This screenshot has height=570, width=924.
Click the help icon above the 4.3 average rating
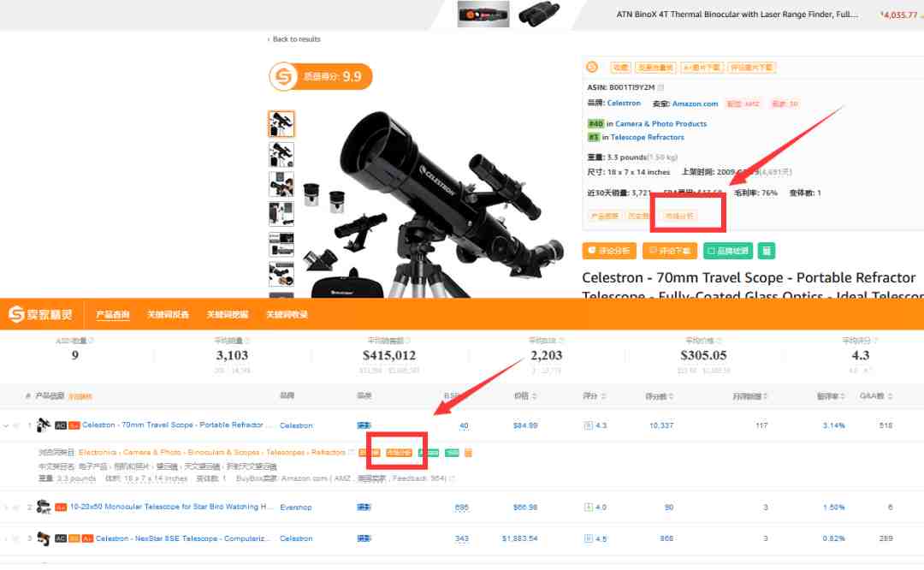click(x=876, y=341)
